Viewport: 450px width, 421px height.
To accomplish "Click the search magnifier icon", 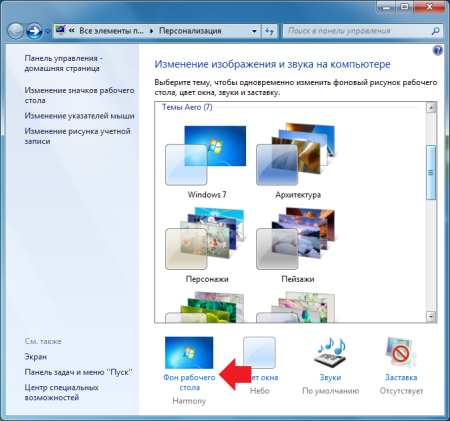I will tap(435, 31).
